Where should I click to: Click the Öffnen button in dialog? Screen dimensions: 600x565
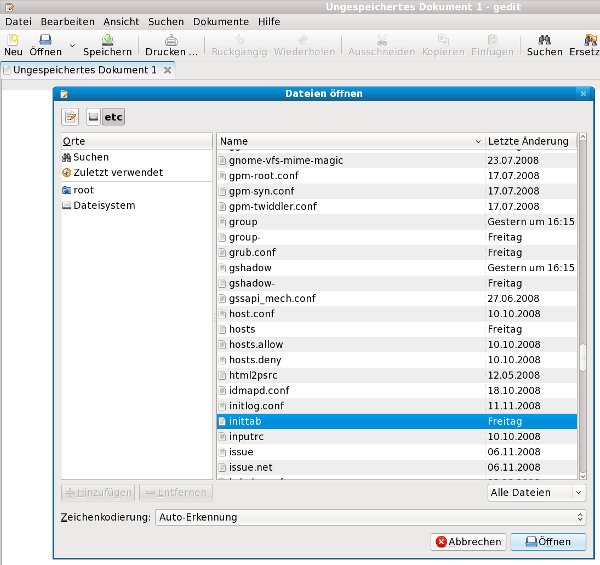click(x=547, y=541)
